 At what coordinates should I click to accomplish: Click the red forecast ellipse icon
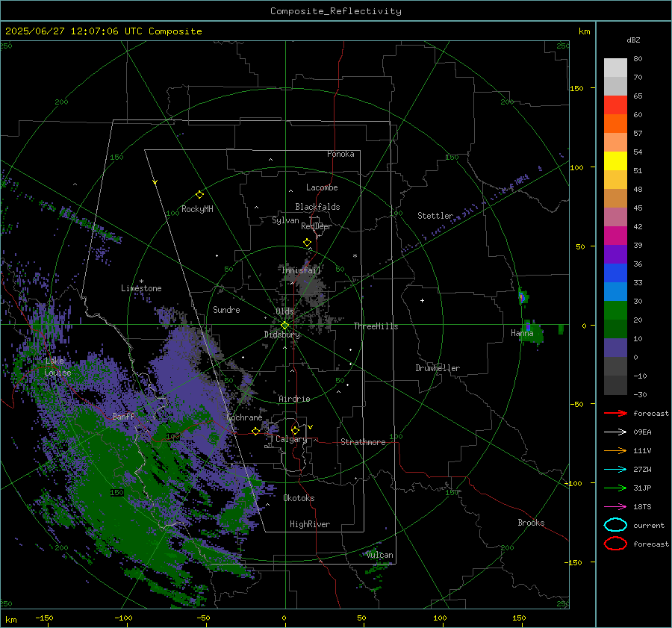(615, 544)
